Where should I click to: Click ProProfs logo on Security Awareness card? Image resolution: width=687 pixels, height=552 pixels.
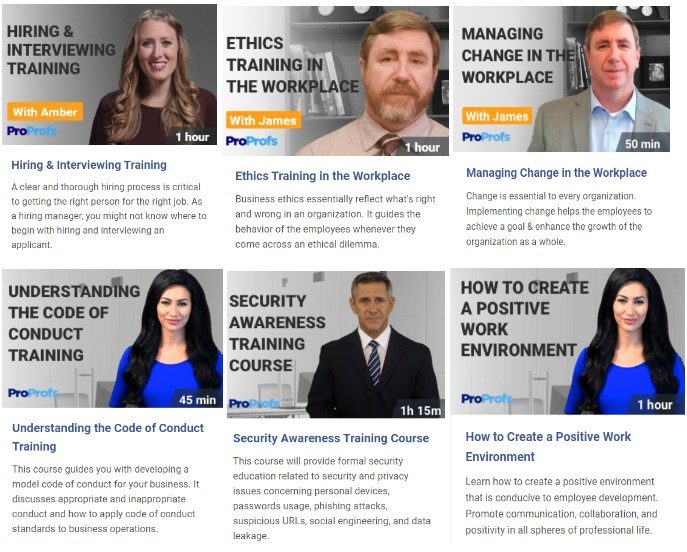254,403
